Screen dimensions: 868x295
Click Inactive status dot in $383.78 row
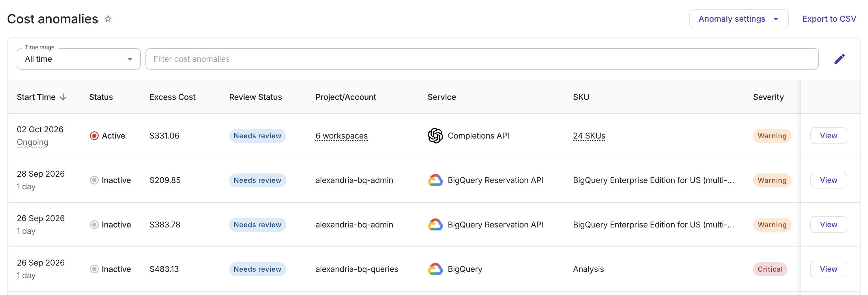(94, 225)
